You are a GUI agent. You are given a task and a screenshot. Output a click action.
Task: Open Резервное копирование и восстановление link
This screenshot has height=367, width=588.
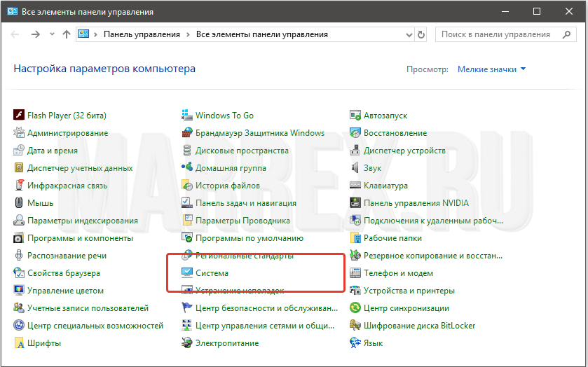[433, 255]
